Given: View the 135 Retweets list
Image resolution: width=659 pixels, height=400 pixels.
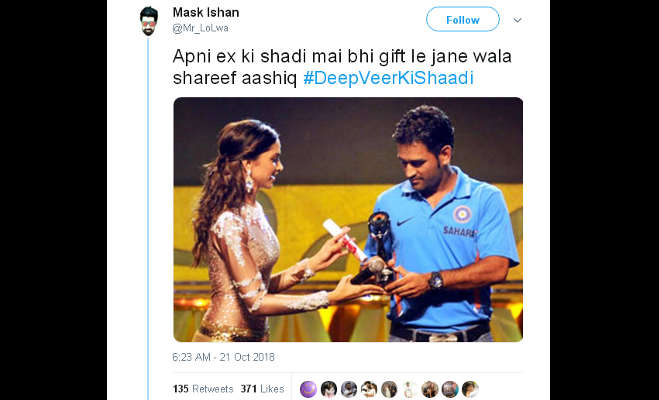Looking at the screenshot, I should point(203,389).
